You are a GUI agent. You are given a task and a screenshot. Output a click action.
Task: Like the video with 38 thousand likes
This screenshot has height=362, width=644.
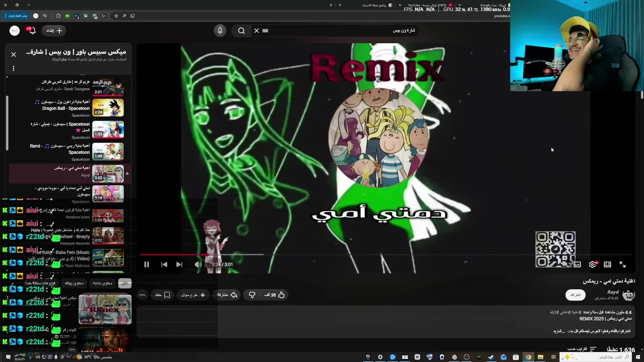tap(275, 295)
